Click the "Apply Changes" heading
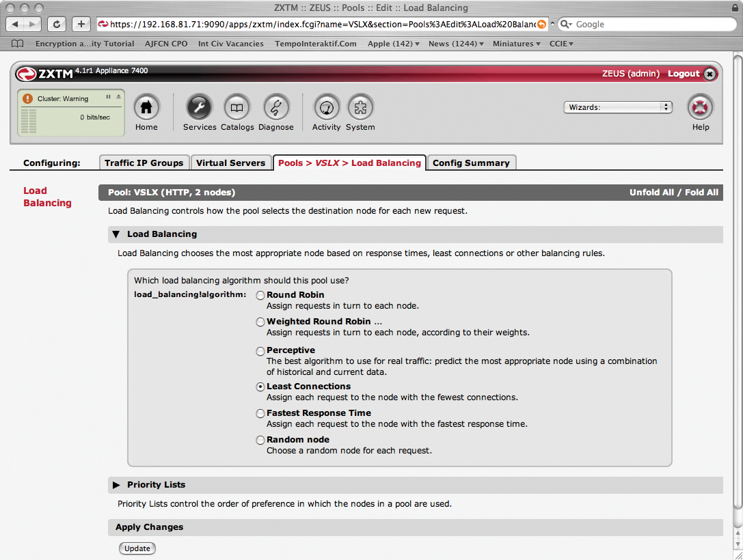This screenshot has width=743, height=560. (x=149, y=527)
